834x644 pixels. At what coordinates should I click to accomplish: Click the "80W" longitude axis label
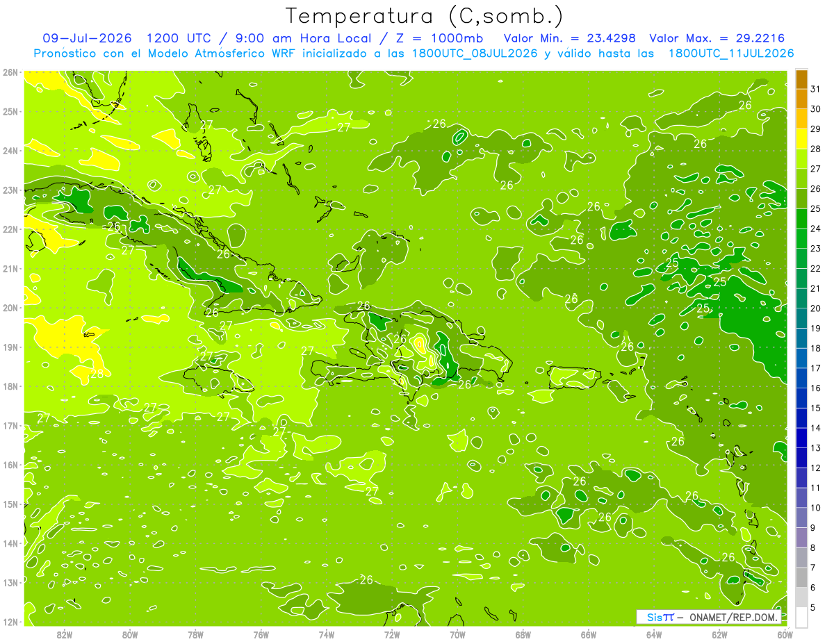tap(130, 634)
